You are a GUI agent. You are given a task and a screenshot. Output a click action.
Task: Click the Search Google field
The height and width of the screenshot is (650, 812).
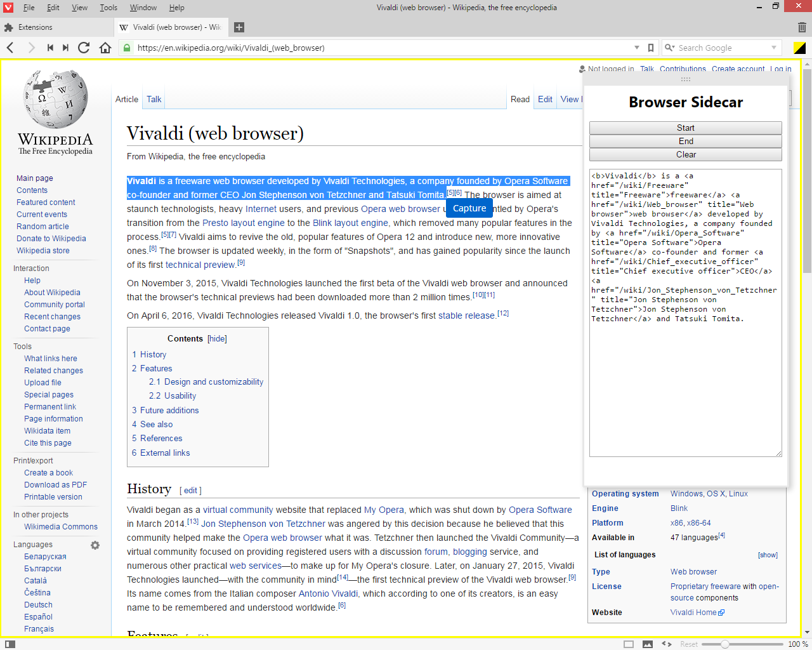(x=723, y=48)
